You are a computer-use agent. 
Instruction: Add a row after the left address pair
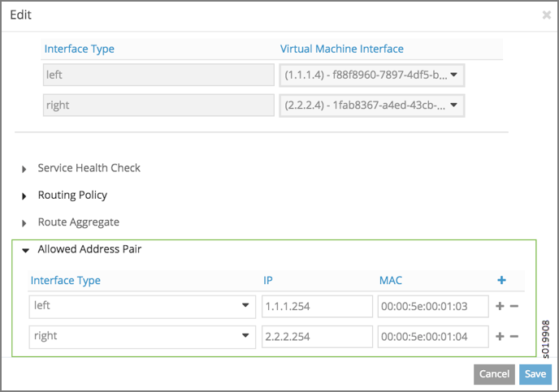[500, 307]
